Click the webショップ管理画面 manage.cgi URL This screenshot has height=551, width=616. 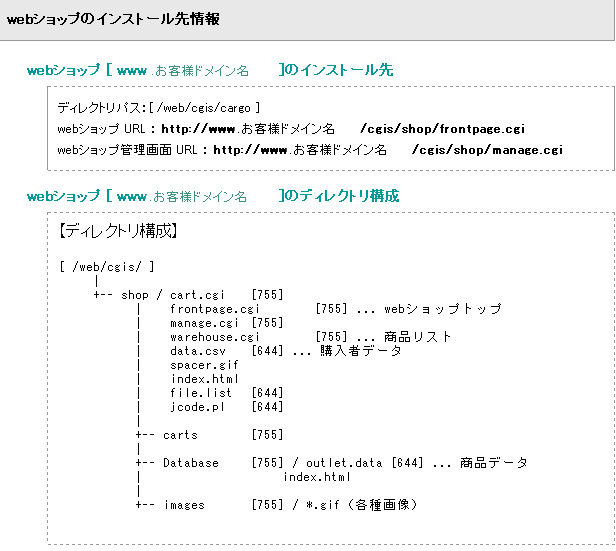[x=388, y=150]
